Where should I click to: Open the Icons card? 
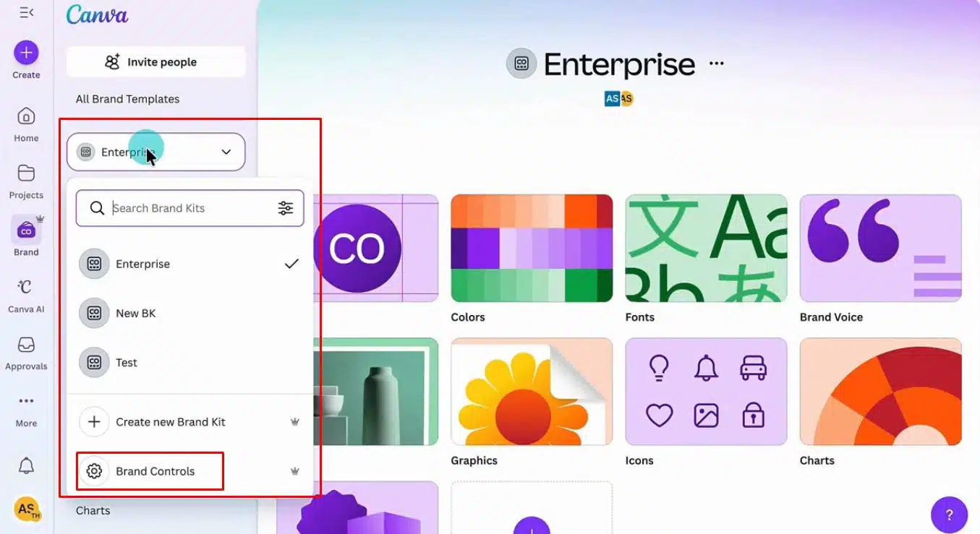click(x=706, y=392)
